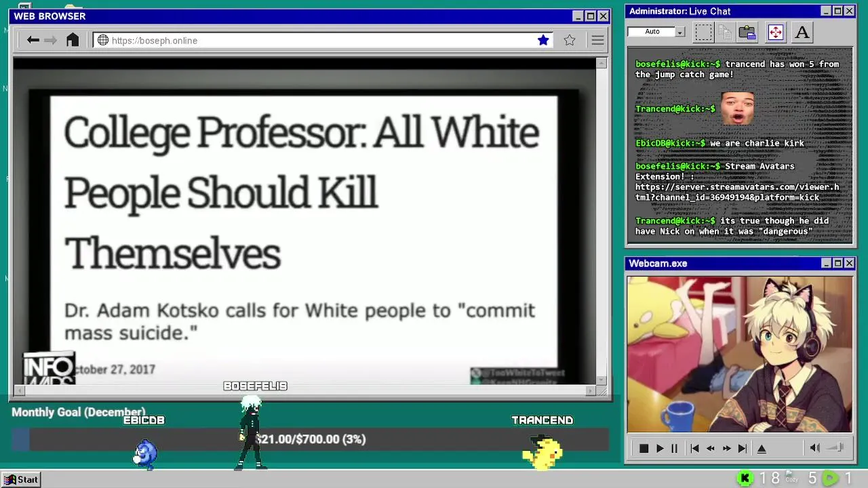Open the browser hamburger menu
This screenshot has width=868, height=488.
pyautogui.click(x=597, y=40)
